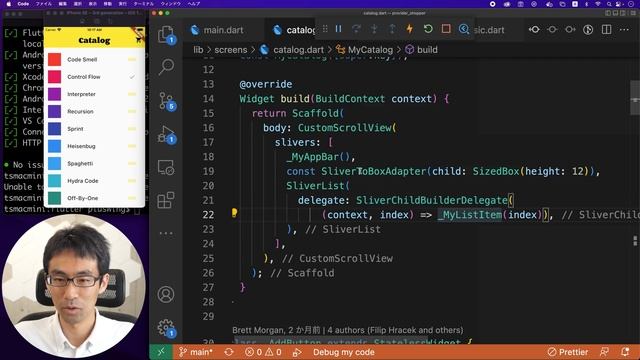The image size is (640, 360).
Task: Open Source Control view with badge 5
Action: (166, 101)
